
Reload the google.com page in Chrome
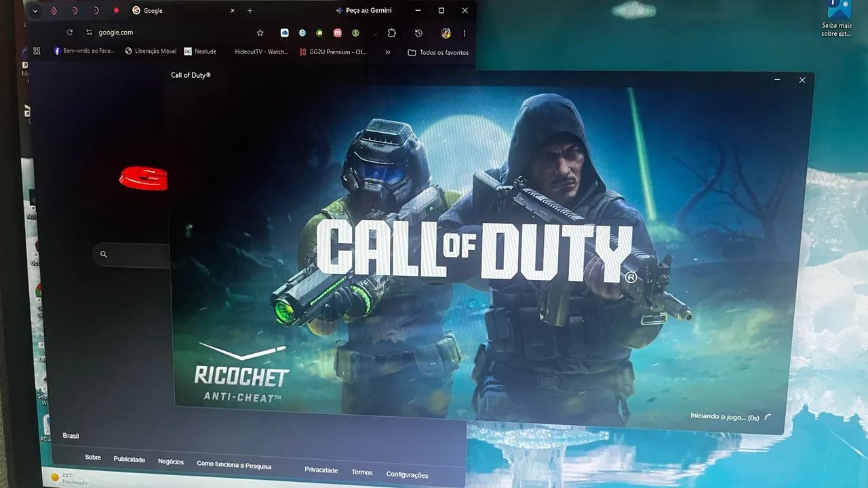coord(69,33)
